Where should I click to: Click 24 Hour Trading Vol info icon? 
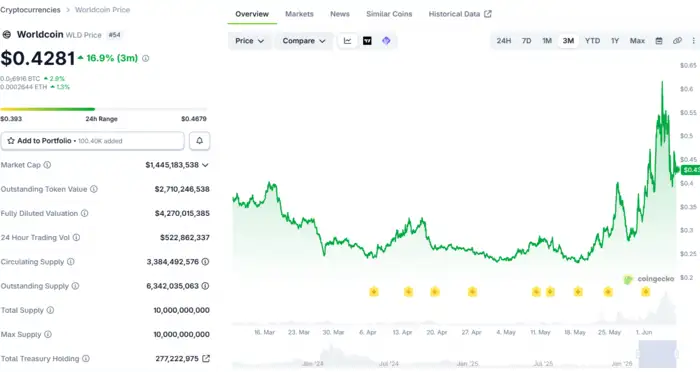pos(76,238)
